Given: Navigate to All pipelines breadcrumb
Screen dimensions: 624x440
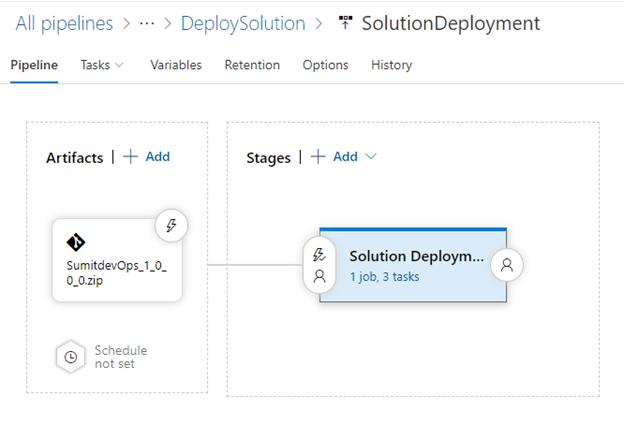Looking at the screenshot, I should 64,23.
